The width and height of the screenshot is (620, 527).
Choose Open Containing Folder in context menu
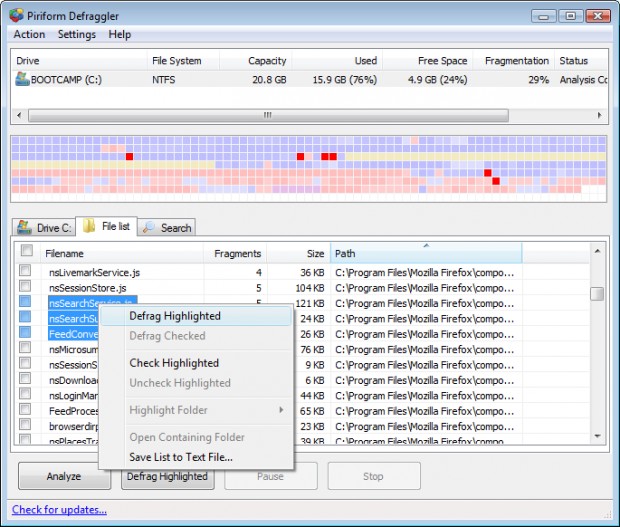coord(196,437)
